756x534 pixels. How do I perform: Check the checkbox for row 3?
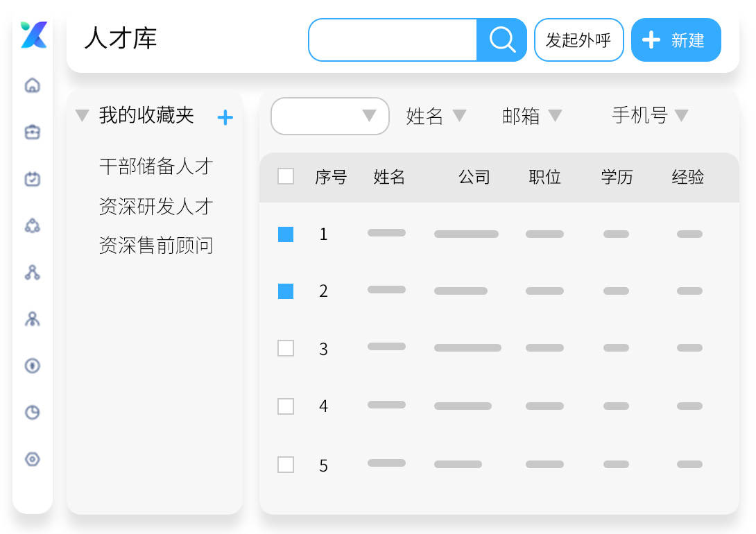pos(286,348)
